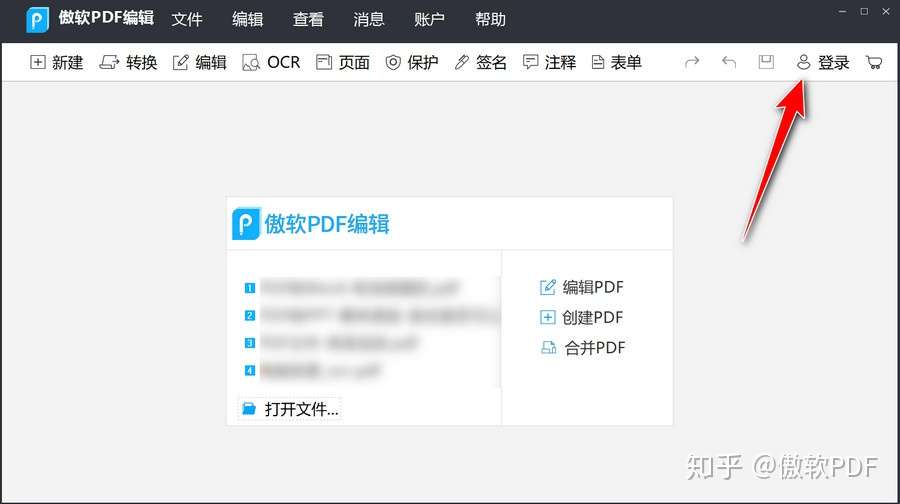The height and width of the screenshot is (504, 900).
Task: Open the 帮助 menu
Action: 490,20
